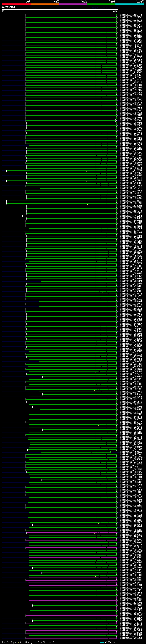Select the UniRef100_A8YLT2 label
Image resolution: width=146 pixels, height=644 pixels.
click(x=131, y=233)
